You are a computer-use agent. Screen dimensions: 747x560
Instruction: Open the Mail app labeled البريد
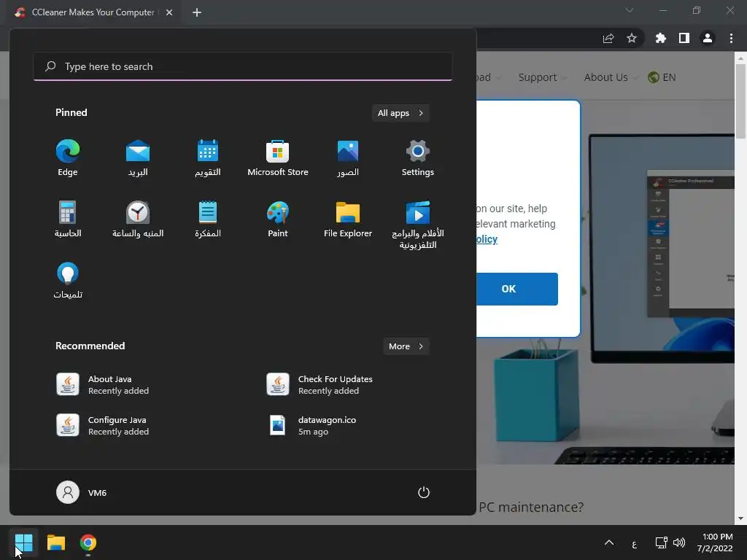(138, 158)
